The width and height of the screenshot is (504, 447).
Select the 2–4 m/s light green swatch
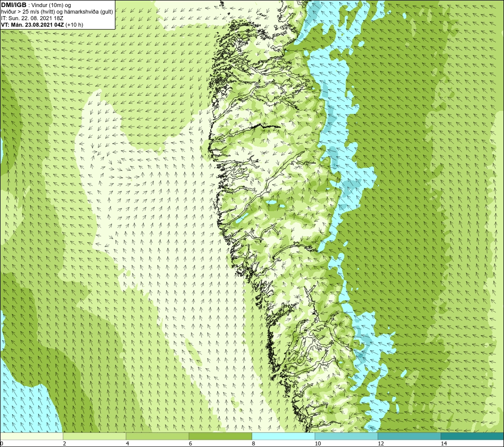click(x=95, y=436)
